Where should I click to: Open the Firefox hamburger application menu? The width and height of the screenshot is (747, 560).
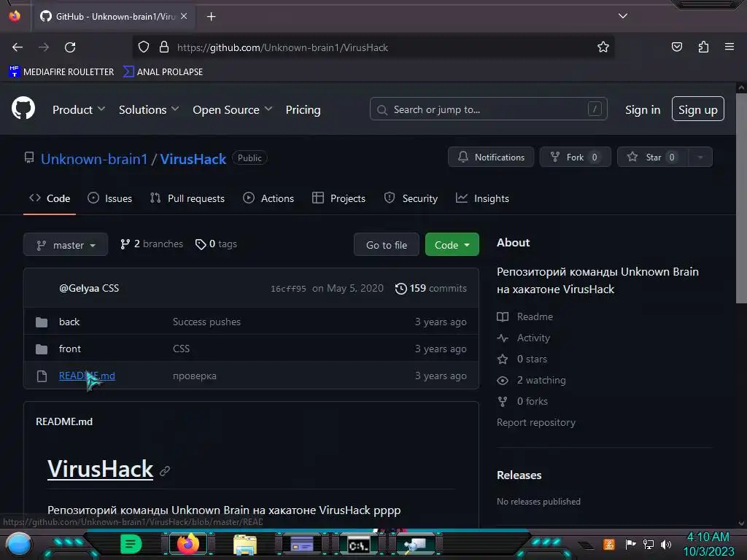click(x=729, y=47)
